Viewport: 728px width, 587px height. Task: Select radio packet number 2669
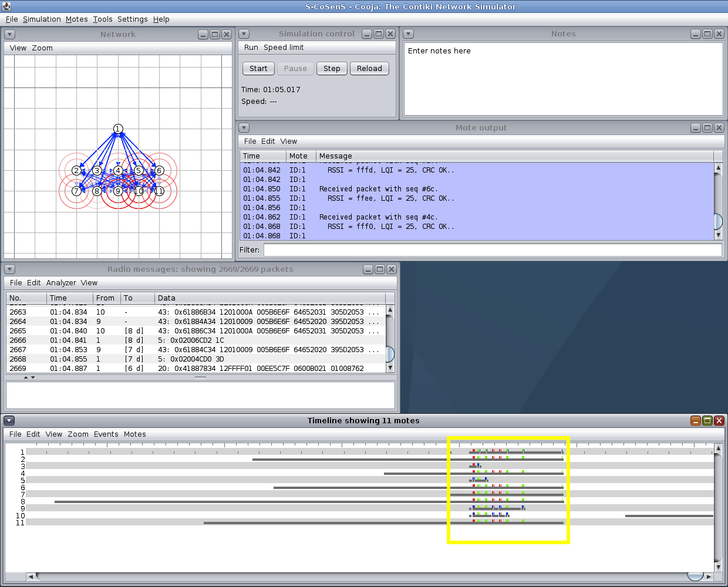point(196,369)
